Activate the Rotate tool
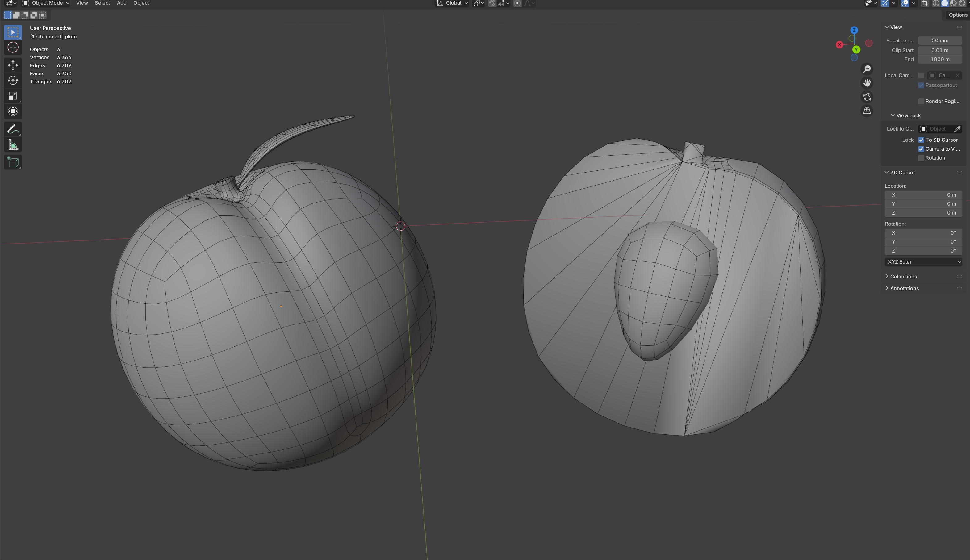 (x=13, y=80)
